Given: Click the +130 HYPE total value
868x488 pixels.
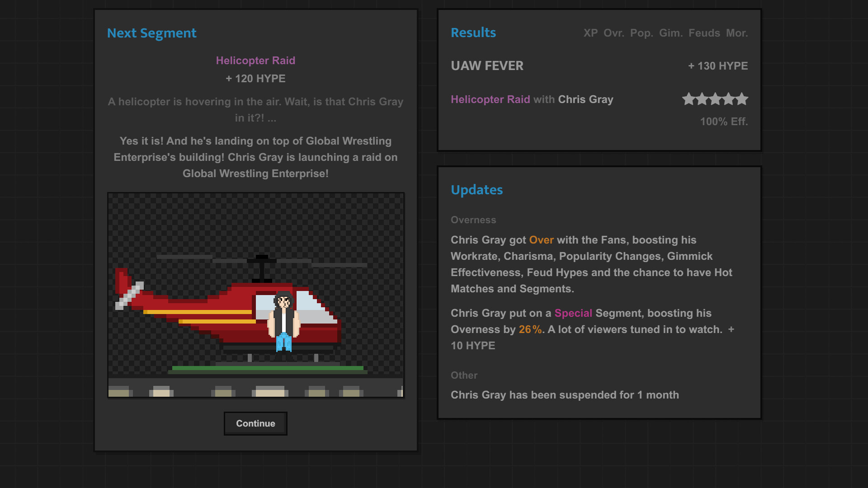Looking at the screenshot, I should click(x=717, y=66).
